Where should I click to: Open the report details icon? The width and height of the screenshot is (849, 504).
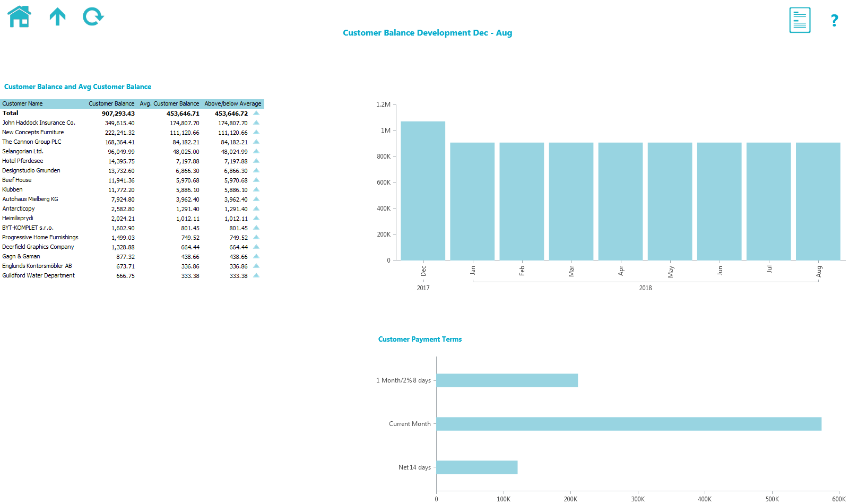(799, 20)
